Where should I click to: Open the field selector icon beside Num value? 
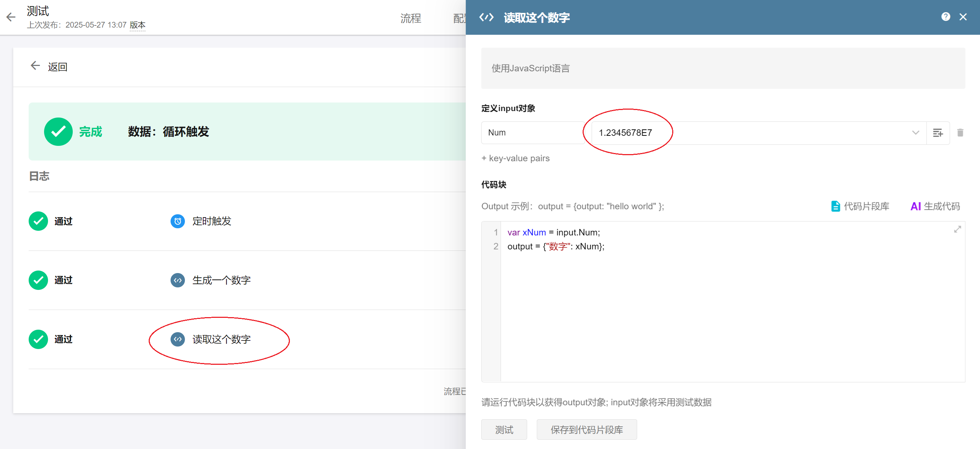pyautogui.click(x=938, y=133)
